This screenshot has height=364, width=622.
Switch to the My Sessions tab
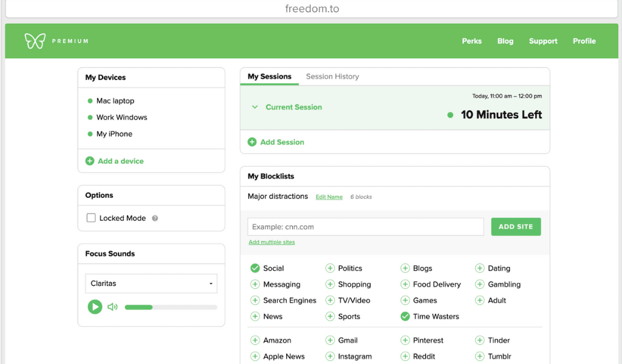269,76
